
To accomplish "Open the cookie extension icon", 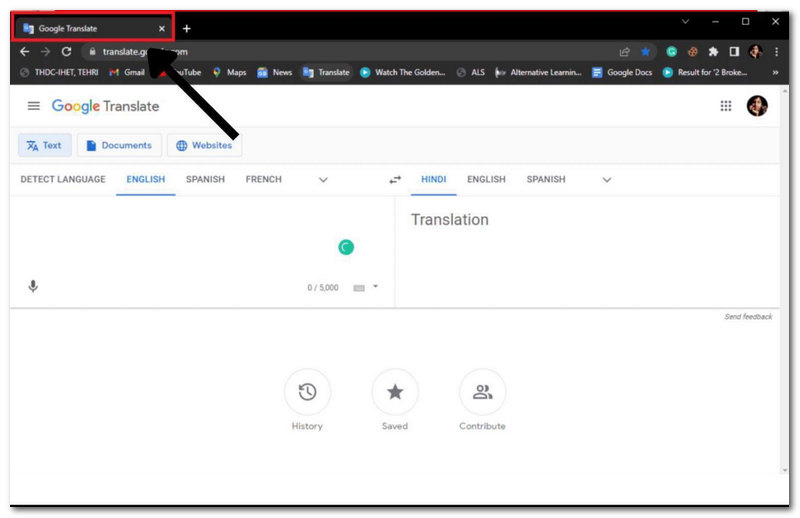I will tap(692, 52).
